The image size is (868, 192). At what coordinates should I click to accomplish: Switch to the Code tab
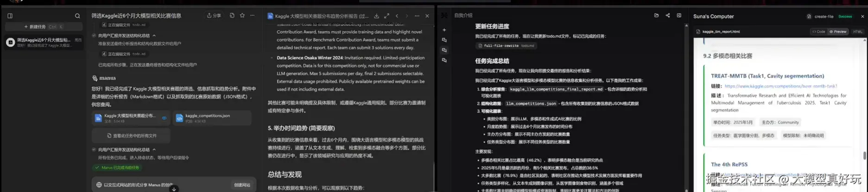click(x=819, y=31)
